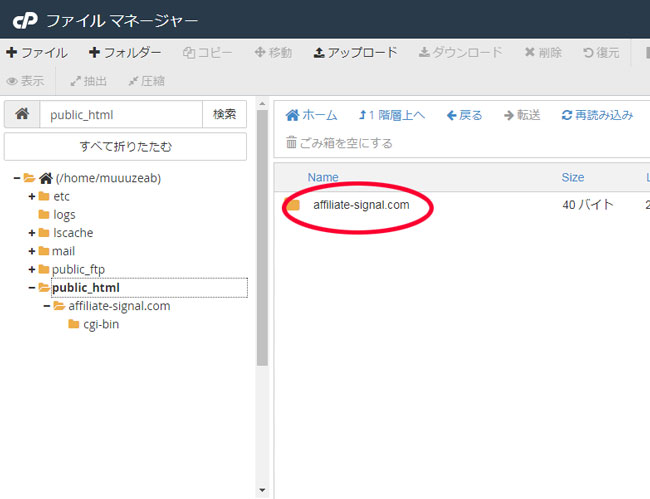Expand the lscache folder node
650x499 pixels.
pyautogui.click(x=32, y=233)
